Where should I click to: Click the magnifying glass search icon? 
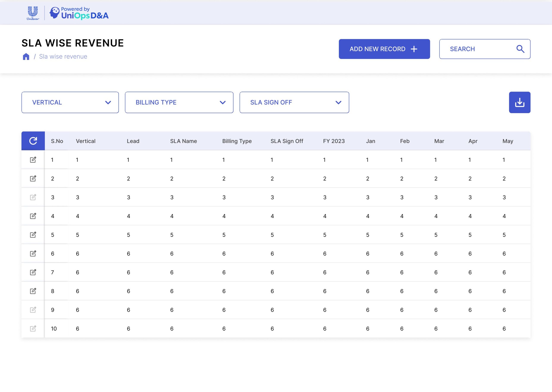click(x=520, y=49)
